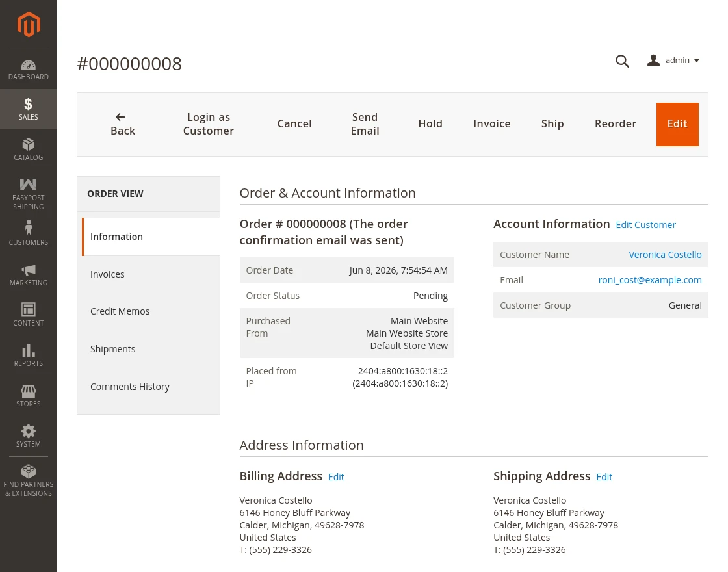The image size is (728, 572).
Task: Click the Reorder button
Action: coord(616,124)
